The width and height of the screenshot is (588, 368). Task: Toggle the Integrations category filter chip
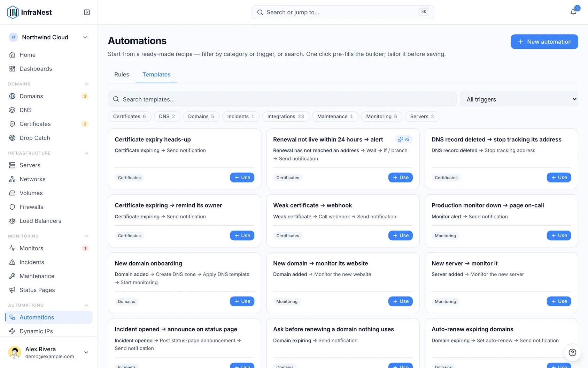coord(286,117)
